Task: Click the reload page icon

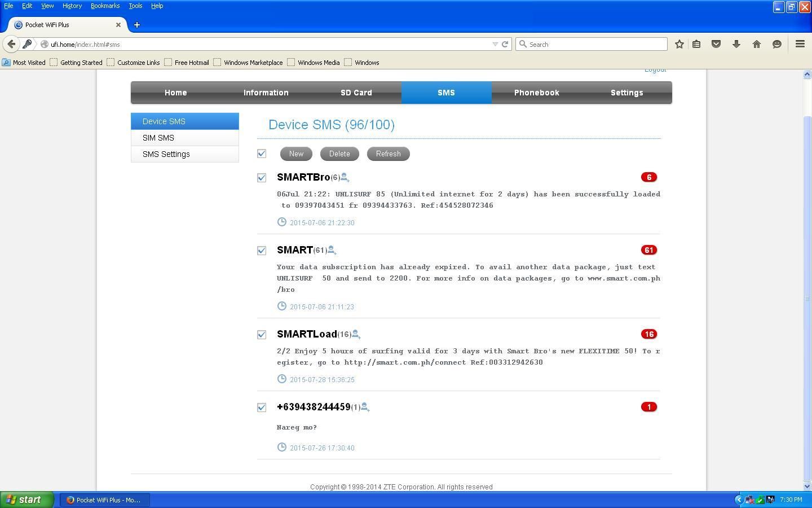Action: [x=505, y=44]
